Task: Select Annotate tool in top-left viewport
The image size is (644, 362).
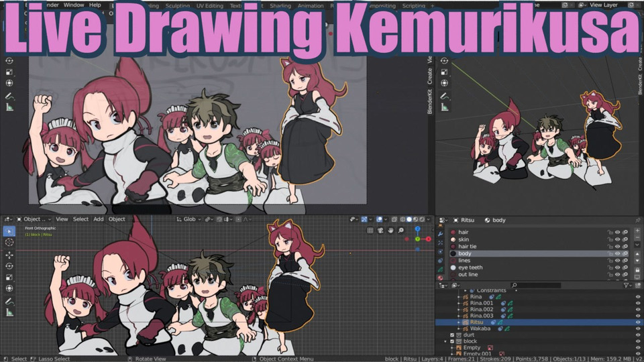Action: pyautogui.click(x=9, y=97)
